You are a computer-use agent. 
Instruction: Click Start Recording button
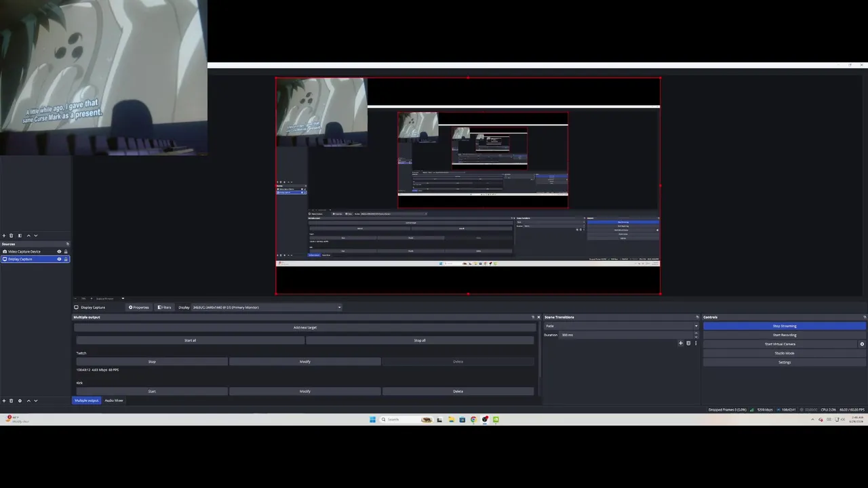[785, 335]
